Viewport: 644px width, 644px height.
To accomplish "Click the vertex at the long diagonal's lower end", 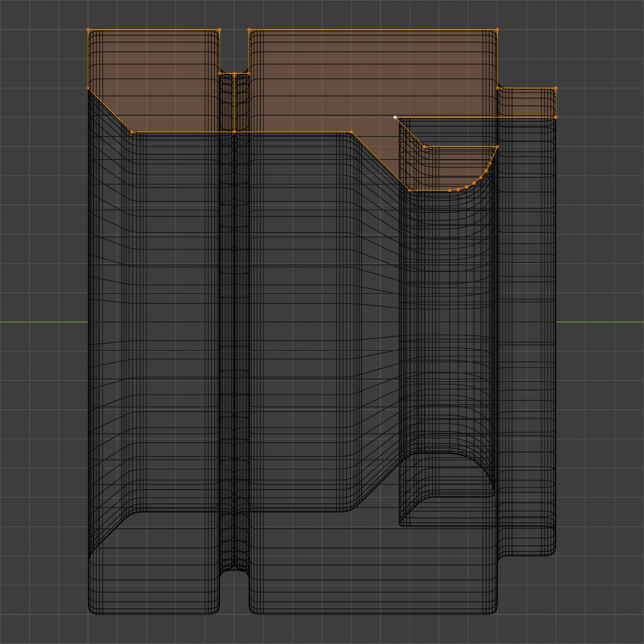I will [410, 190].
